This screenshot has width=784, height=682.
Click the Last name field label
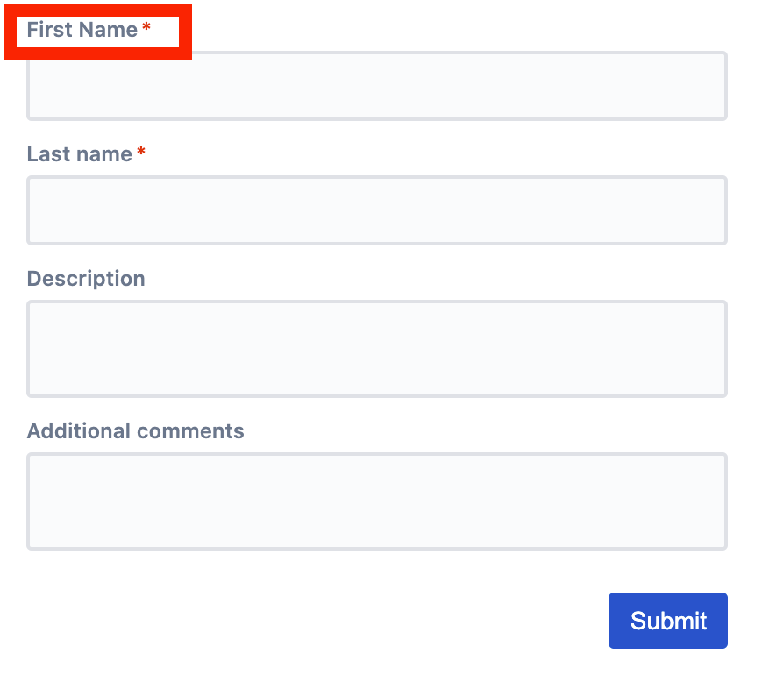[x=80, y=154]
